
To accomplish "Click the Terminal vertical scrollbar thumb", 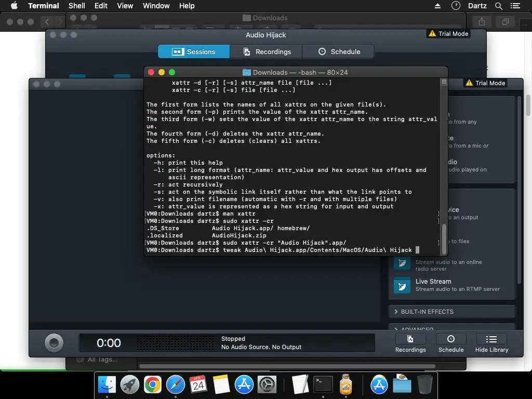I will point(444,239).
